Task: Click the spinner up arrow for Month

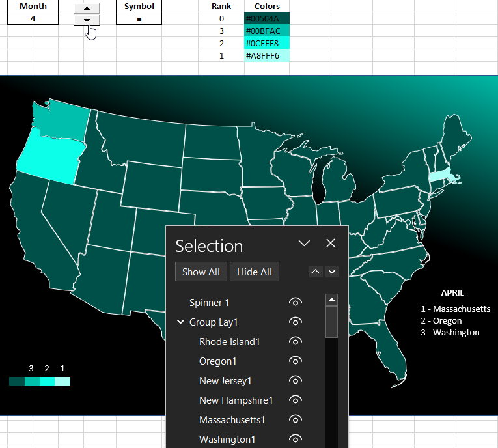Action: [x=87, y=8]
